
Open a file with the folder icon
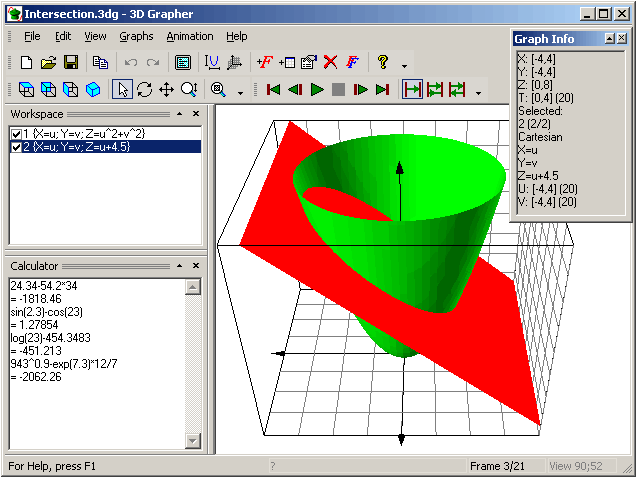pyautogui.click(x=48, y=63)
